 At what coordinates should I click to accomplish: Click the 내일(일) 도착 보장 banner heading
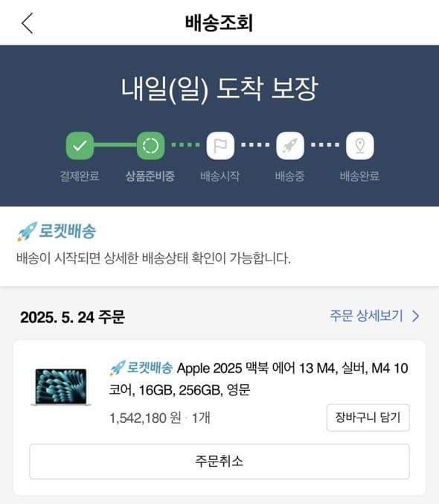pyautogui.click(x=219, y=89)
